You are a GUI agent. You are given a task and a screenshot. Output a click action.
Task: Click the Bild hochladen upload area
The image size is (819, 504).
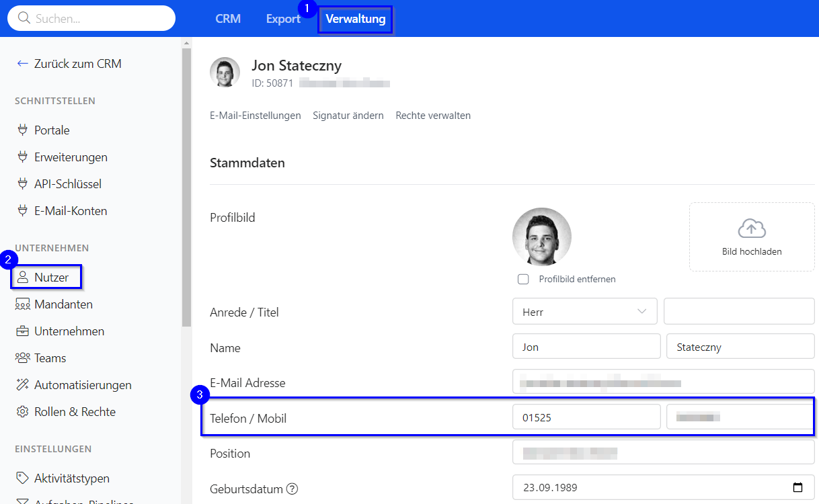(751, 237)
